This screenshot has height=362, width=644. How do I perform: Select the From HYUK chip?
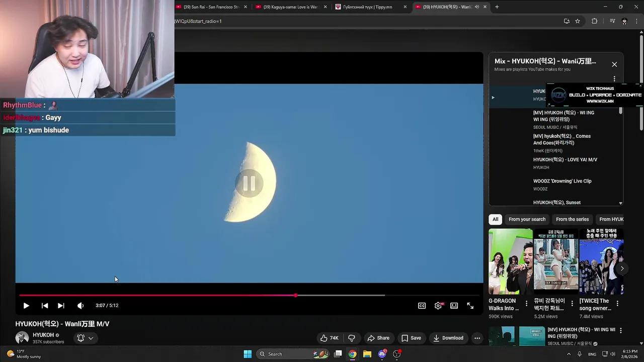point(611,219)
